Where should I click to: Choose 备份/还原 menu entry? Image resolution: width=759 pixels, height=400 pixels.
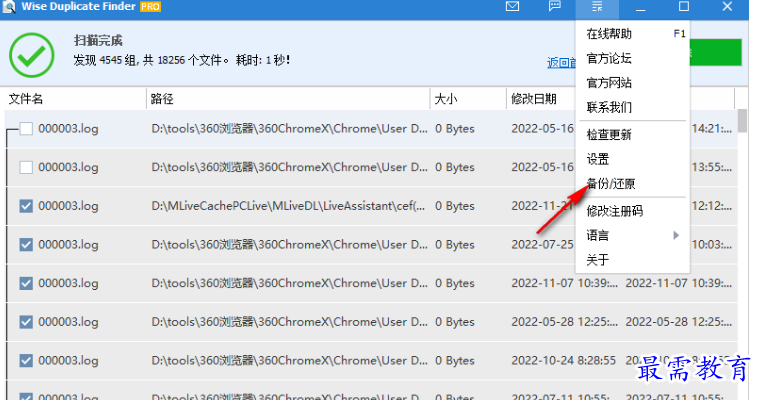(x=632, y=184)
